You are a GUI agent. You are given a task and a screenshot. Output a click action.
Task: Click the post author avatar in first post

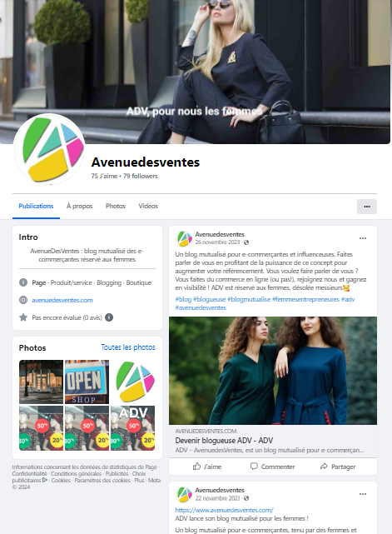tap(184, 238)
